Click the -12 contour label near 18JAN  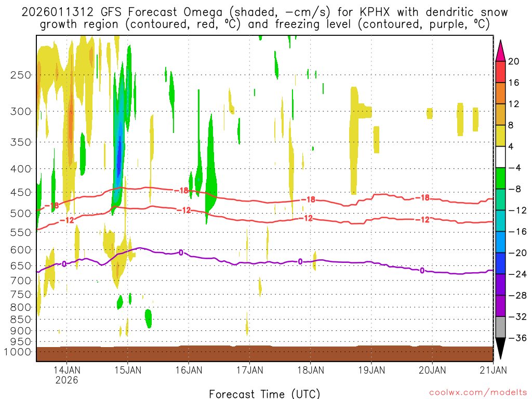[305, 218]
